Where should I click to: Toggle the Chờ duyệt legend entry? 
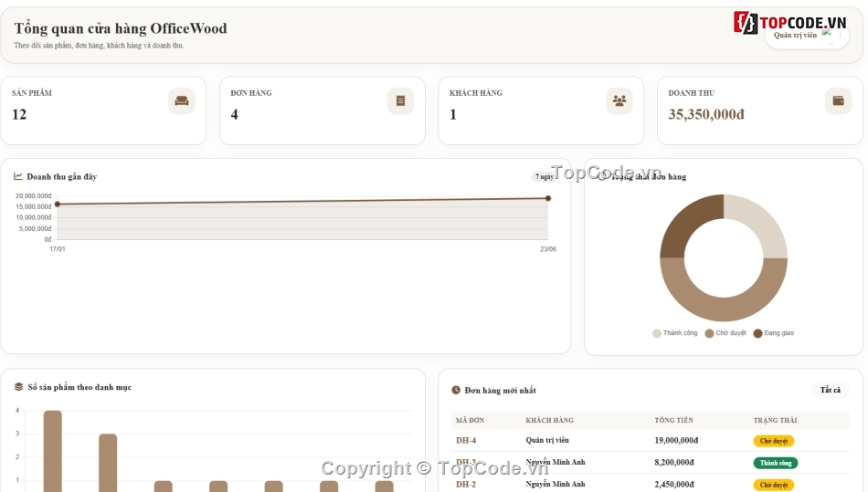725,333
